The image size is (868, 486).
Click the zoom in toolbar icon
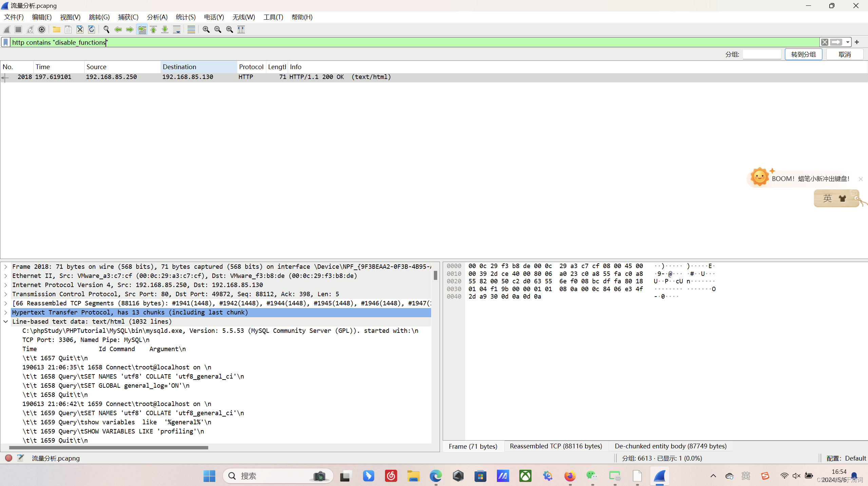coord(206,29)
